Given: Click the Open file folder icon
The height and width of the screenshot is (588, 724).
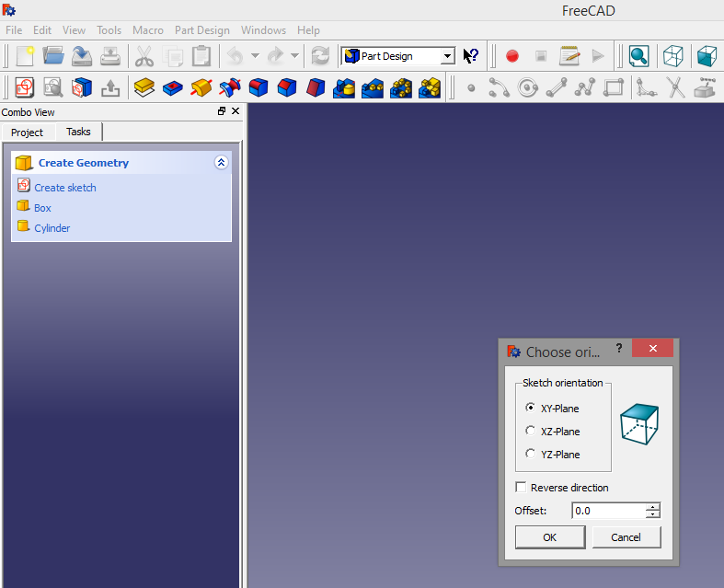Looking at the screenshot, I should pos(53,56).
